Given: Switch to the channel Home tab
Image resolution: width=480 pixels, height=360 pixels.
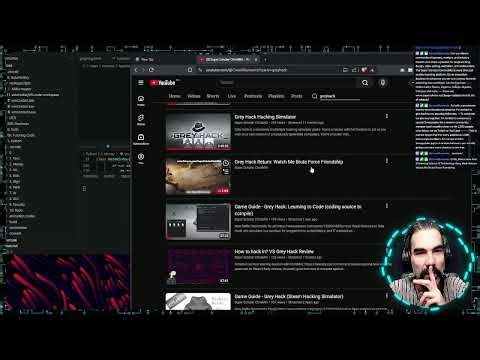Looking at the screenshot, I should click(174, 96).
